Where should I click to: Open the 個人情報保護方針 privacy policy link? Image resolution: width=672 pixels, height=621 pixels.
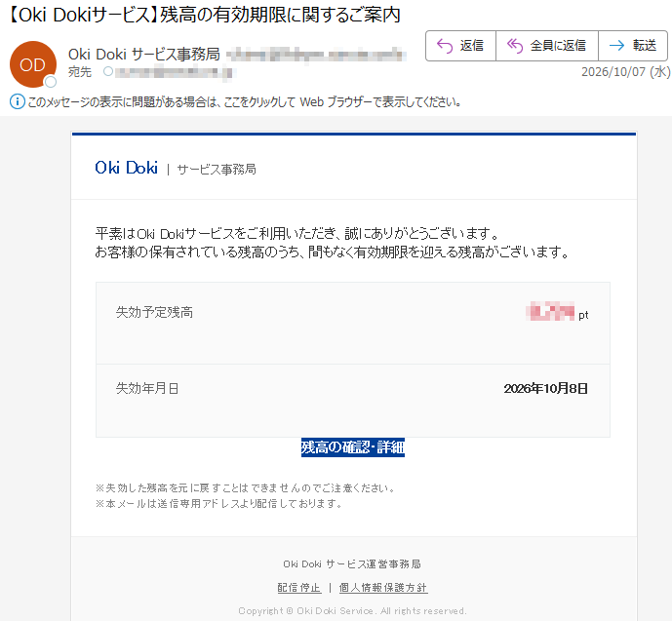pyautogui.click(x=383, y=588)
